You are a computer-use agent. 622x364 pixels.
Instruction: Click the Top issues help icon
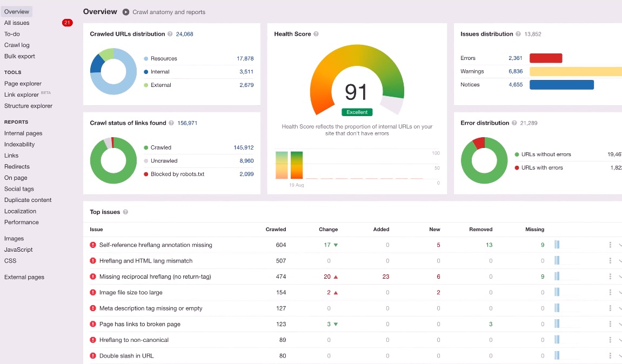tap(125, 212)
